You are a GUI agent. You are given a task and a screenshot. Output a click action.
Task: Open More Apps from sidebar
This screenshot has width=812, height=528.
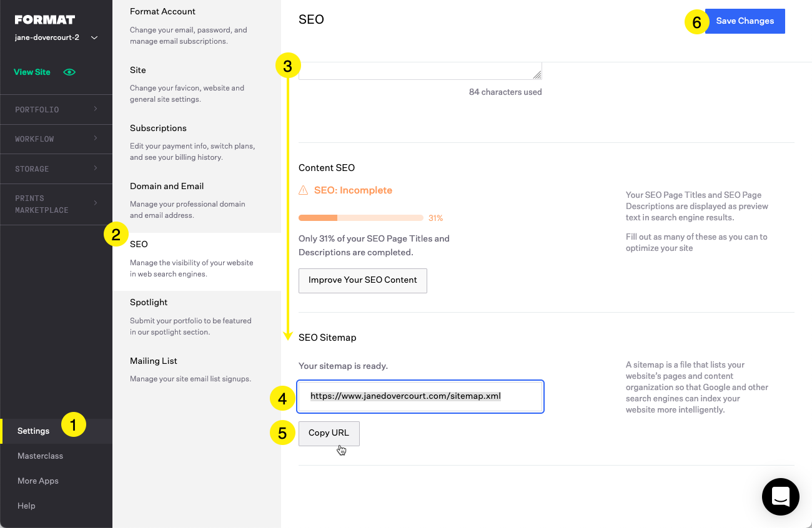[x=37, y=481]
